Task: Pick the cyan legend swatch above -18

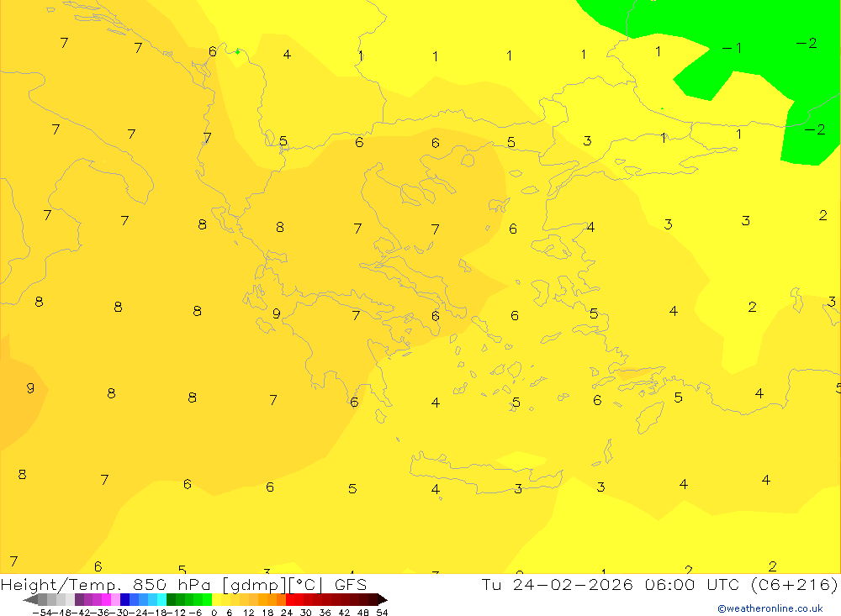Action: [x=161, y=599]
